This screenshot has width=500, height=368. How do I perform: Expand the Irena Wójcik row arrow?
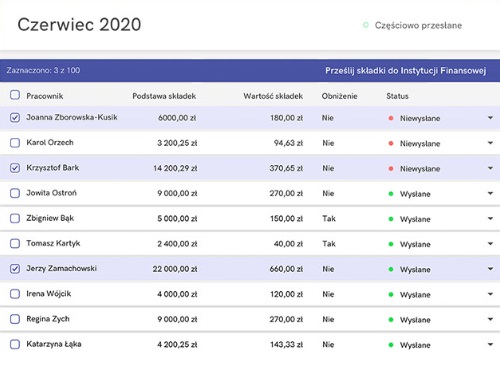point(490,294)
